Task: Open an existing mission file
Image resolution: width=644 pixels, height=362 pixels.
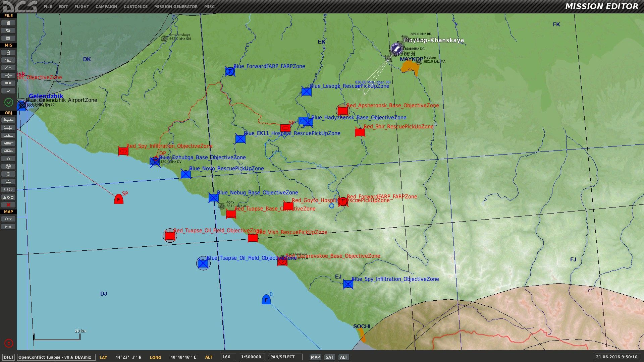Action: (x=8, y=31)
